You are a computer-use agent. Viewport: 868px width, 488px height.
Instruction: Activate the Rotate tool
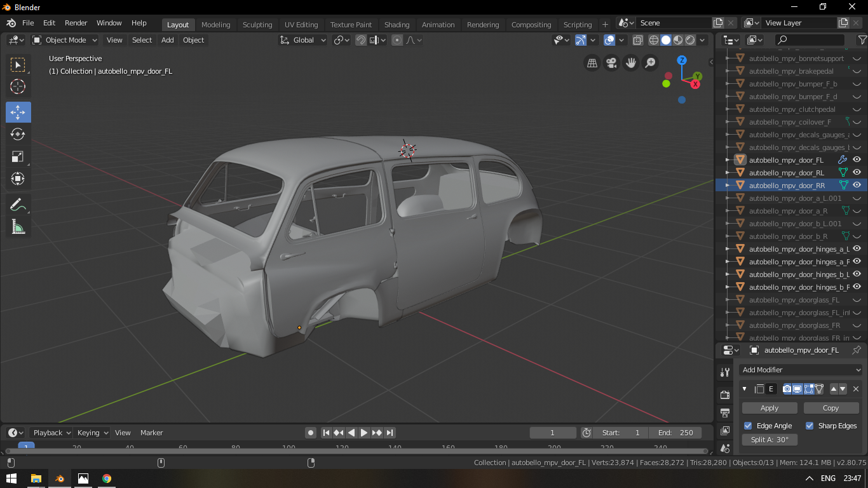(x=18, y=133)
